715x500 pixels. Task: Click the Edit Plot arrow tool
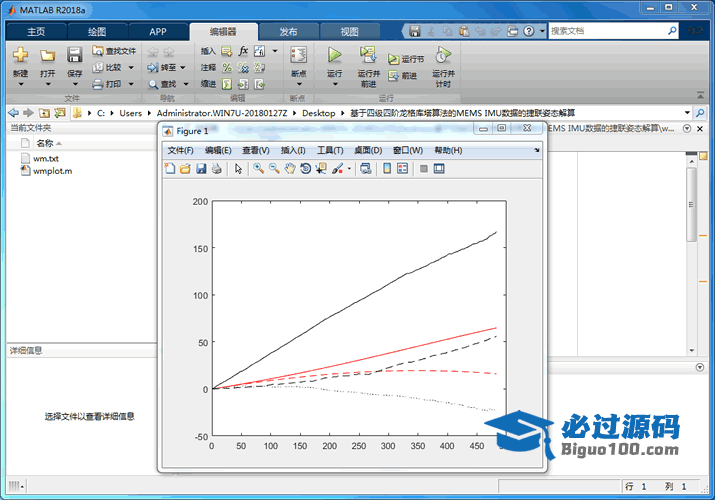click(x=238, y=169)
